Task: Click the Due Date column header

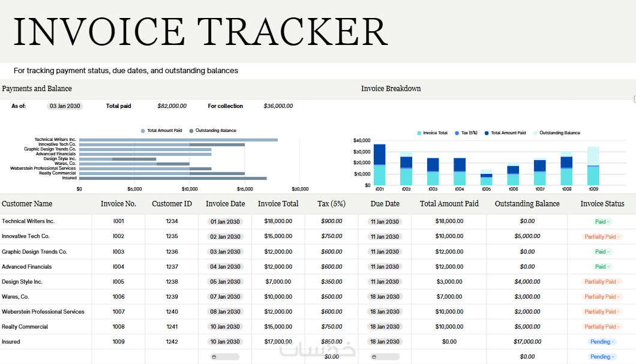Action: click(385, 204)
